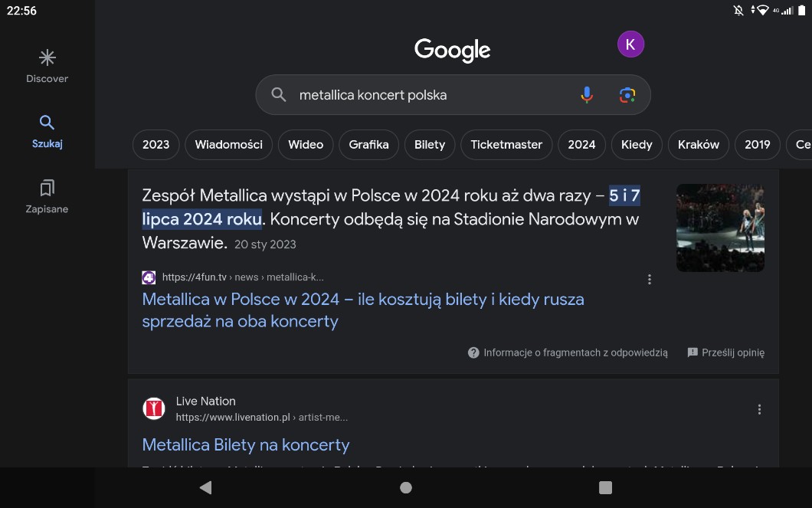Open the Zapisane saved items
Viewport: 812px width, 508px height.
point(47,196)
